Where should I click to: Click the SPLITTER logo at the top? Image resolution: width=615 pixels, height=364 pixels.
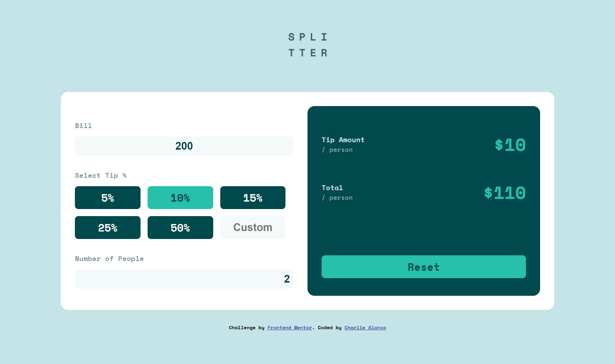307,45
